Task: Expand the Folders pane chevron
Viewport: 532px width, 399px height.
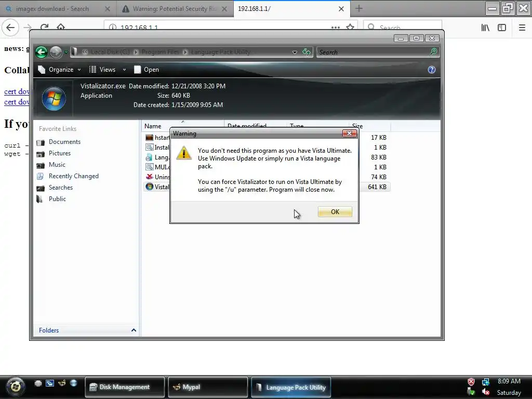Action: coord(134,330)
